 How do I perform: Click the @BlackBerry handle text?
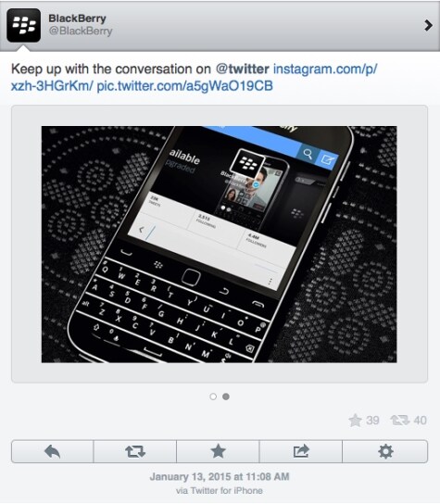tap(81, 31)
